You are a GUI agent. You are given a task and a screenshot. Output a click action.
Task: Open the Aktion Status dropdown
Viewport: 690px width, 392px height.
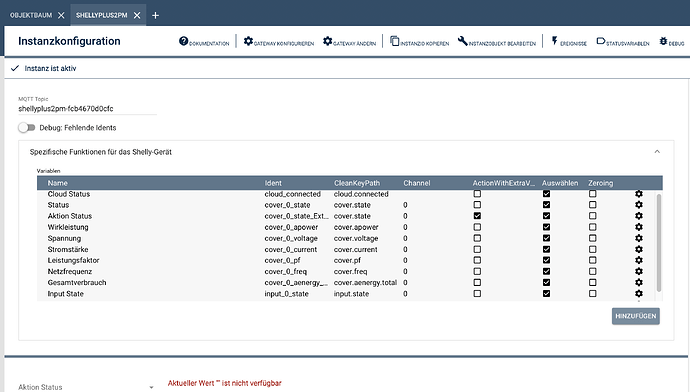(x=86, y=387)
